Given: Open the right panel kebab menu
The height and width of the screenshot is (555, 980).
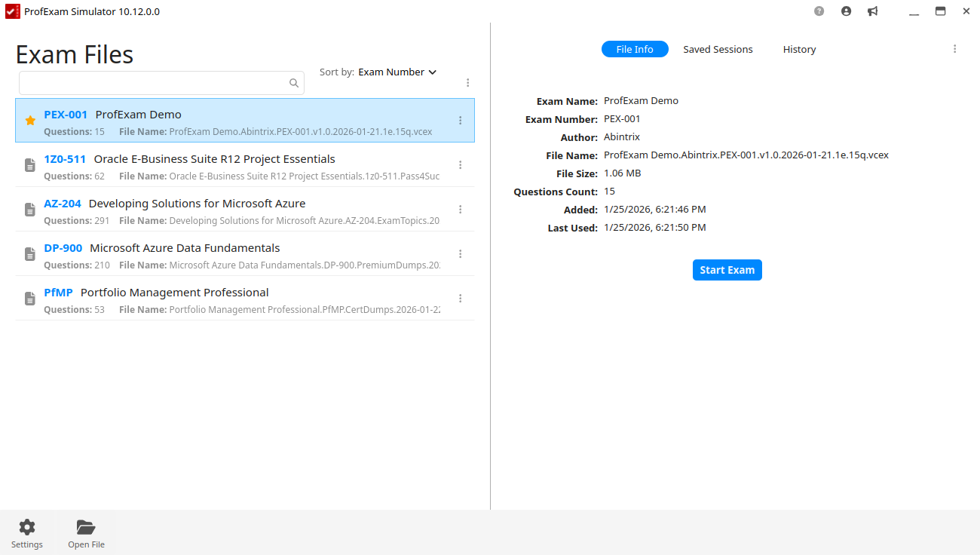Looking at the screenshot, I should point(954,49).
